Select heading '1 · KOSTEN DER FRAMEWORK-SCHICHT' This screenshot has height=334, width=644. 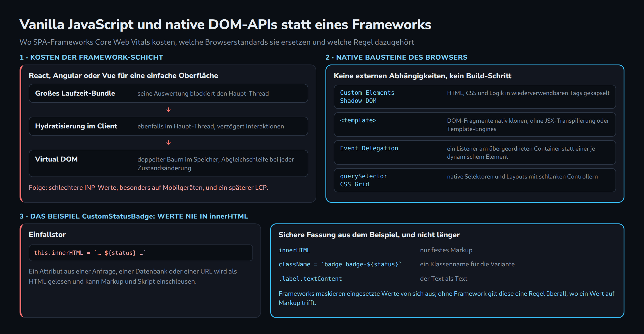91,57
